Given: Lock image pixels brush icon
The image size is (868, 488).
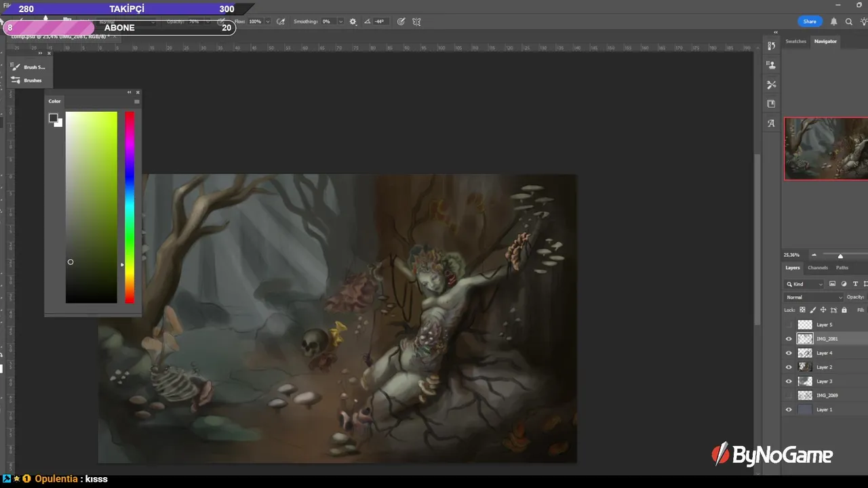Looking at the screenshot, I should point(812,310).
